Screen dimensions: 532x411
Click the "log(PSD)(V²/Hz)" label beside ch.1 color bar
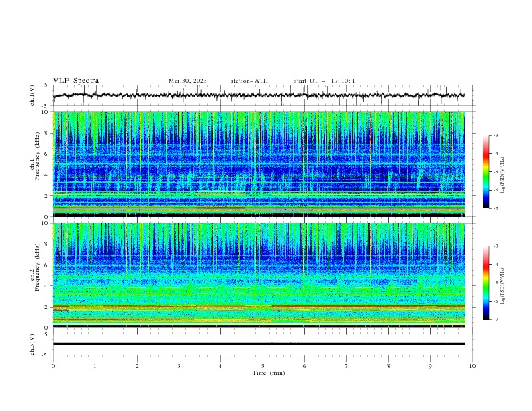click(503, 175)
